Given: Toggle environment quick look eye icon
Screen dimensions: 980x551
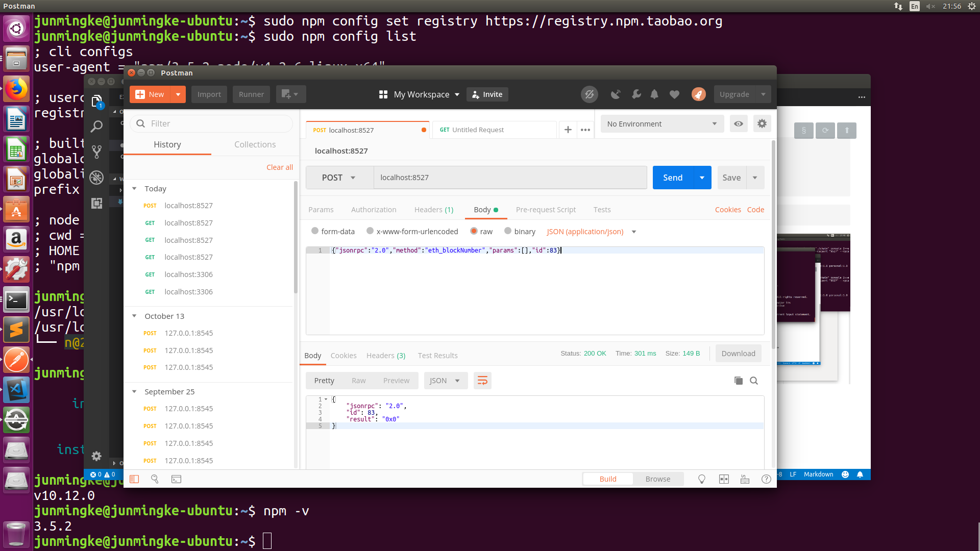Looking at the screenshot, I should 738,123.
